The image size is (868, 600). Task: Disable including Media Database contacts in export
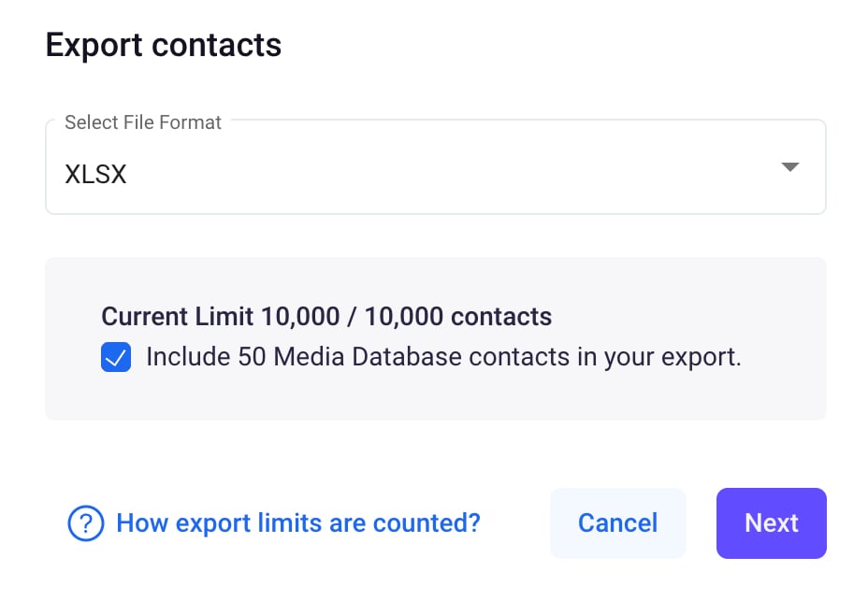[x=115, y=357]
